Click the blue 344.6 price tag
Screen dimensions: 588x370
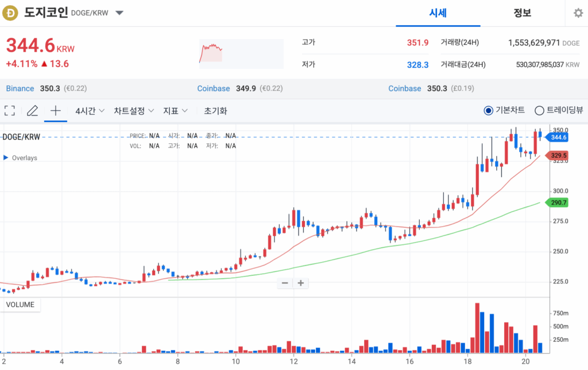(x=557, y=138)
